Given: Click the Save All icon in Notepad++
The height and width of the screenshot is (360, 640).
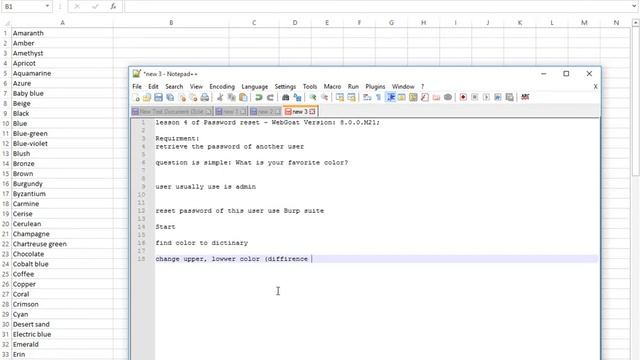Looking at the screenshot, I should (x=170, y=97).
